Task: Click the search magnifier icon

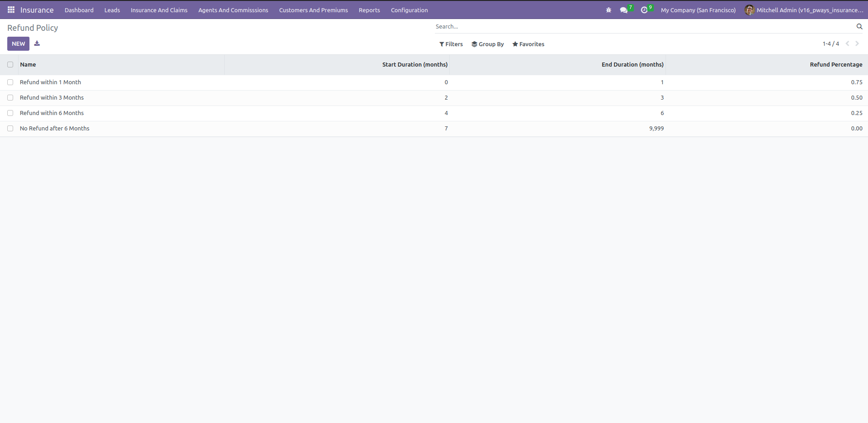Action: (859, 26)
